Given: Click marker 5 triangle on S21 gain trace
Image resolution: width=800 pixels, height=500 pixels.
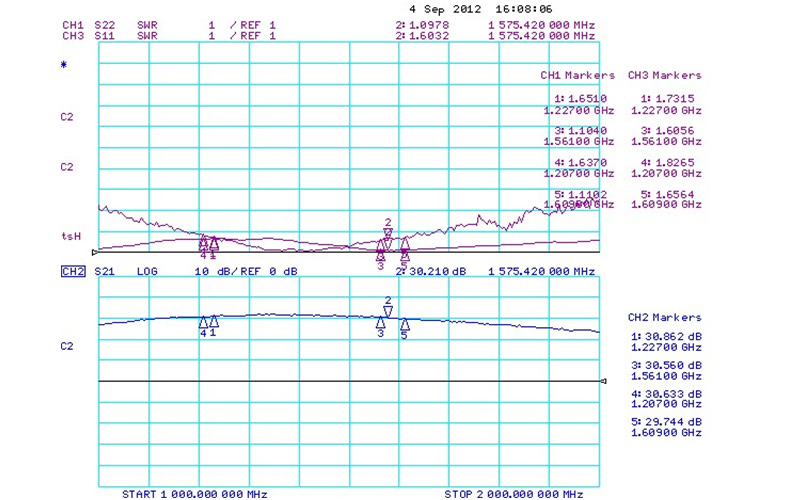Looking at the screenshot, I should (405, 323).
